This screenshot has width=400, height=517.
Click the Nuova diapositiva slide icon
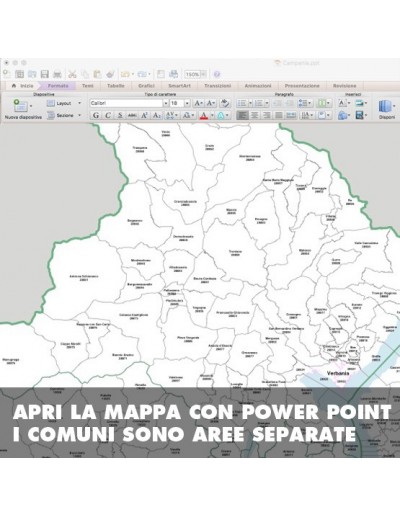point(20,105)
